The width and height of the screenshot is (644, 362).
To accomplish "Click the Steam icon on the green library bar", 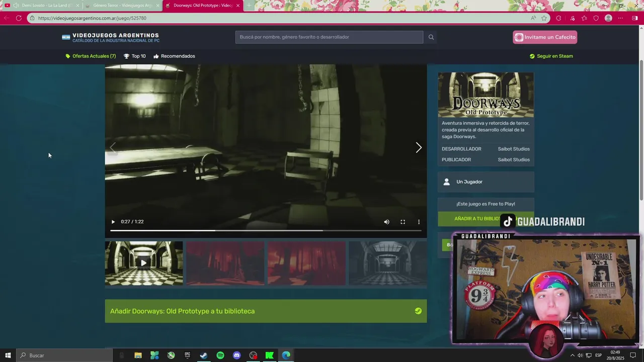I will (418, 311).
